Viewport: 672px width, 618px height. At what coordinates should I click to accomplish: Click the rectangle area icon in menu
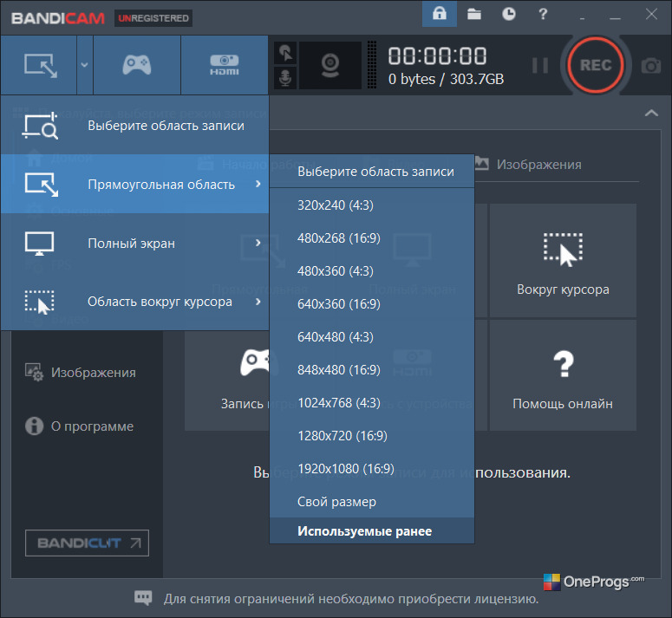point(41,185)
